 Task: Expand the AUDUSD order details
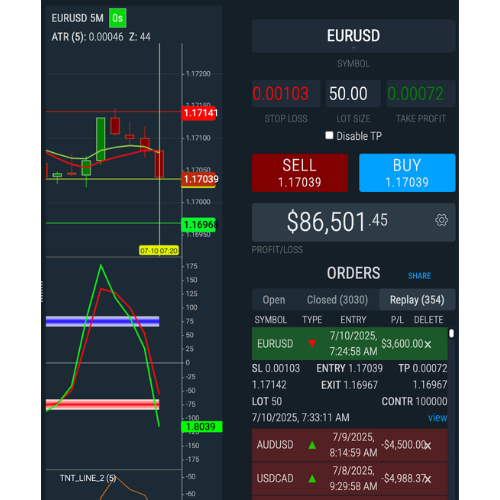click(349, 445)
